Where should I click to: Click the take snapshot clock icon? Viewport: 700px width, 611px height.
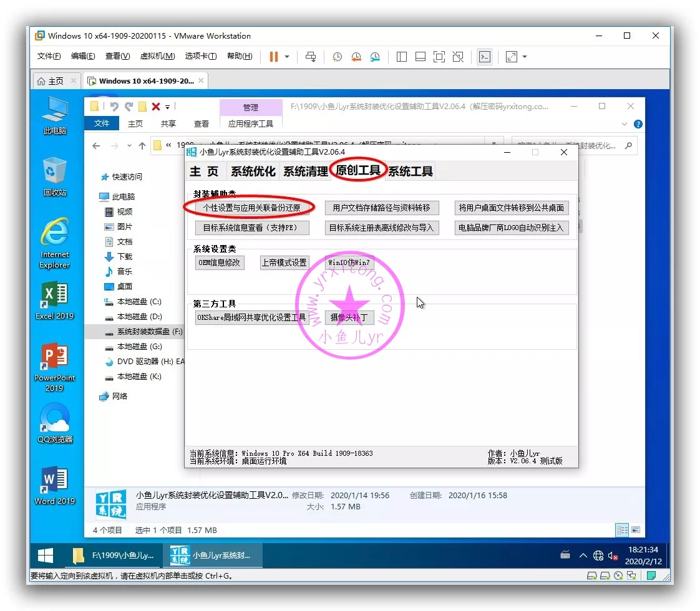pyautogui.click(x=337, y=57)
